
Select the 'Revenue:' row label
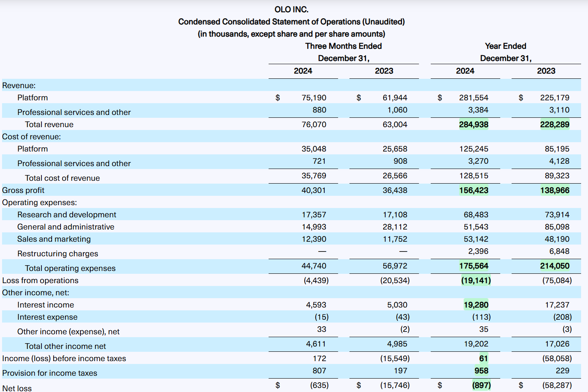tap(19, 85)
